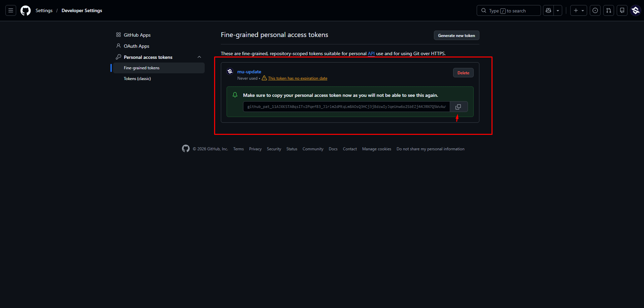This screenshot has height=308, width=644.
Task: Open the Issues icon in the header
Action: (595, 10)
